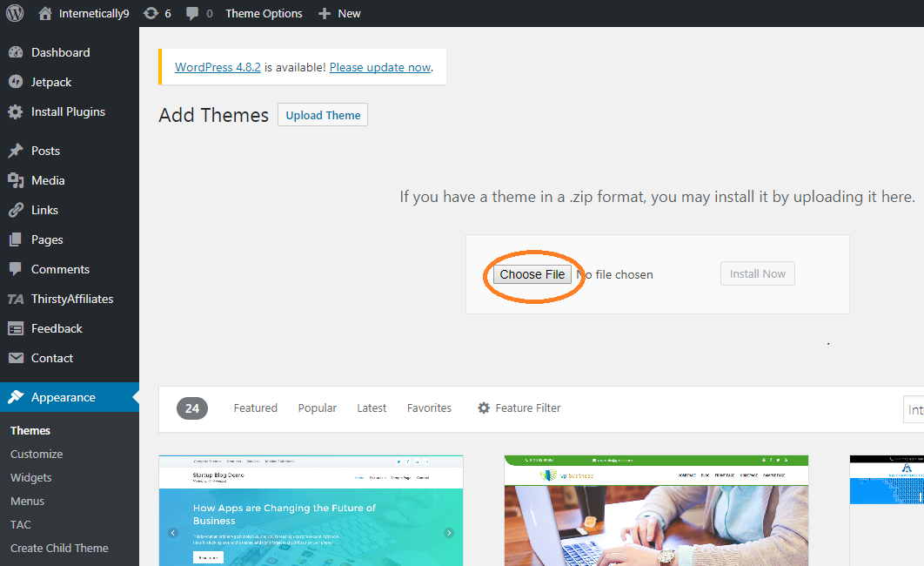Click the Choose File button
The image size is (924, 566).
[532, 274]
